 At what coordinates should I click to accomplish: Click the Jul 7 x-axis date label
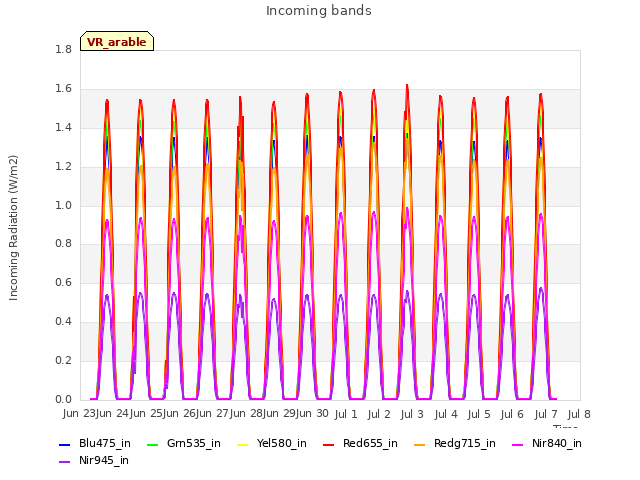click(x=546, y=414)
